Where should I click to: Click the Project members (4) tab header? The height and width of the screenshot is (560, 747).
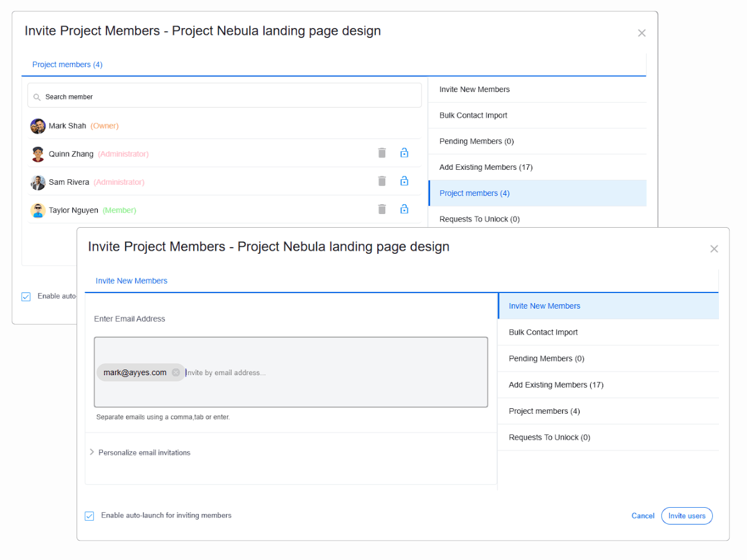point(67,65)
